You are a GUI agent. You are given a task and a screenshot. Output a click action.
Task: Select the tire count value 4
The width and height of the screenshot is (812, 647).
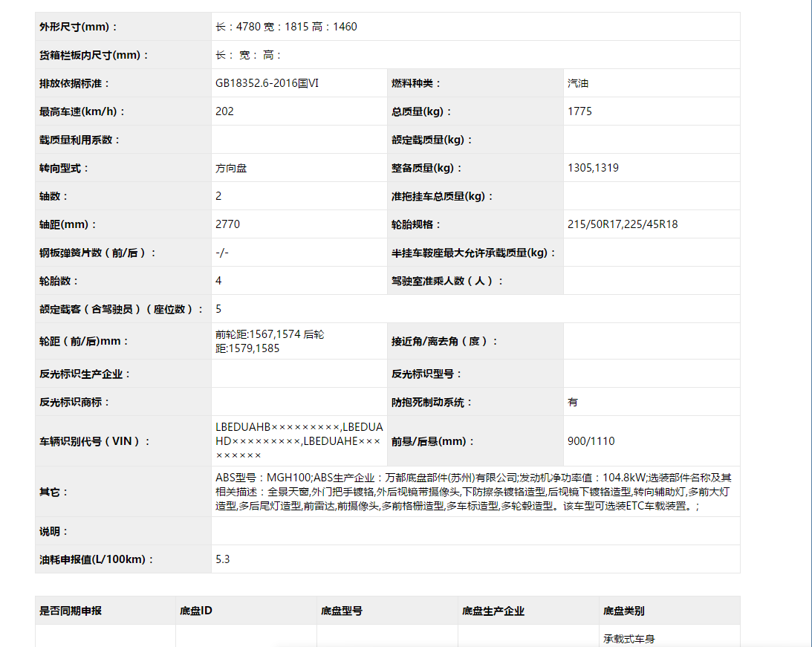tap(218, 281)
